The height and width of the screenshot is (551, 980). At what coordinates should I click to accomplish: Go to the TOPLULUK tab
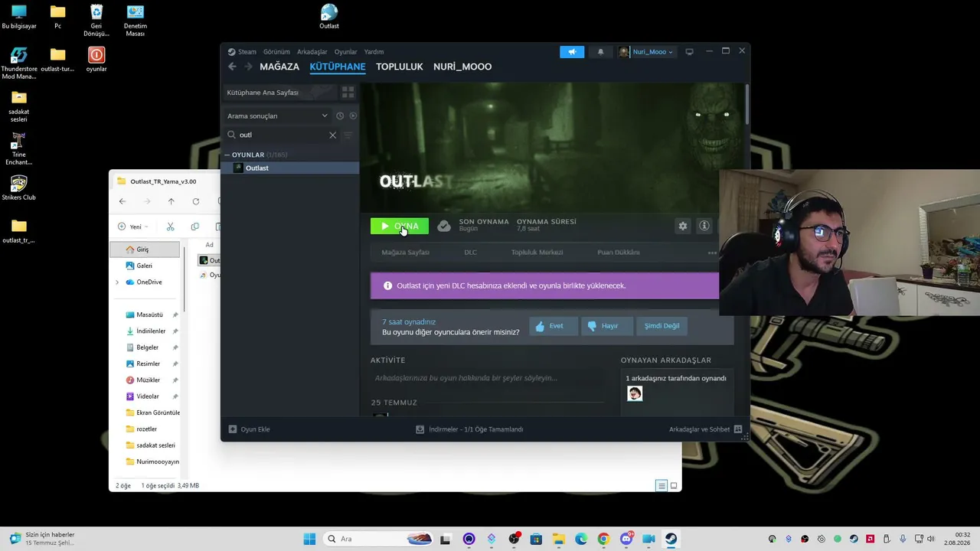pos(400,67)
